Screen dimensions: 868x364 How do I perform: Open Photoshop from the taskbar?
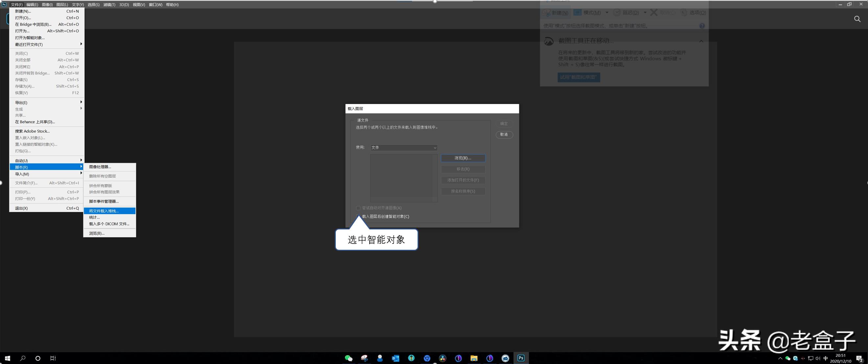click(x=521, y=358)
